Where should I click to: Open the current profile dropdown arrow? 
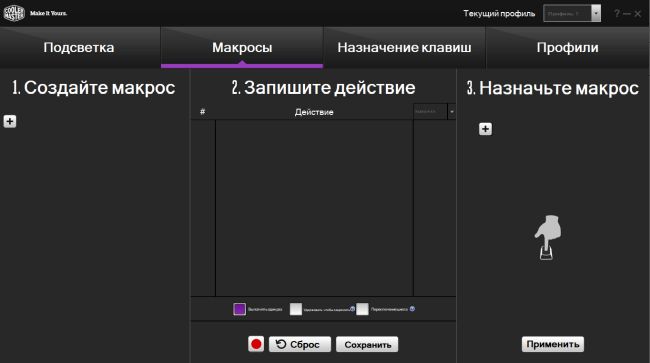point(596,14)
